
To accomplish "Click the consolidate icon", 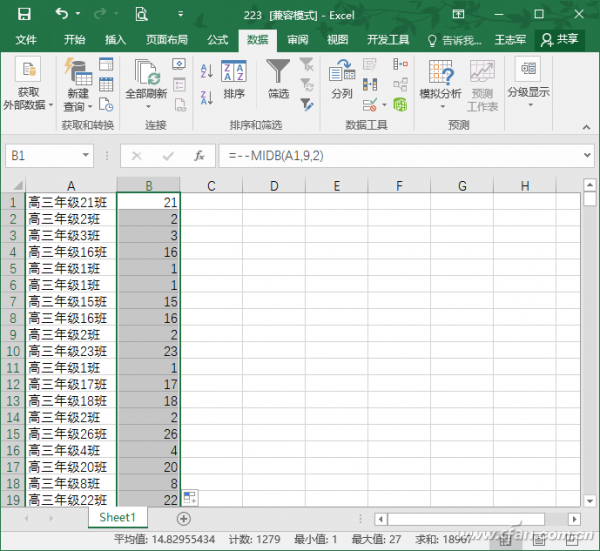I will (400, 64).
